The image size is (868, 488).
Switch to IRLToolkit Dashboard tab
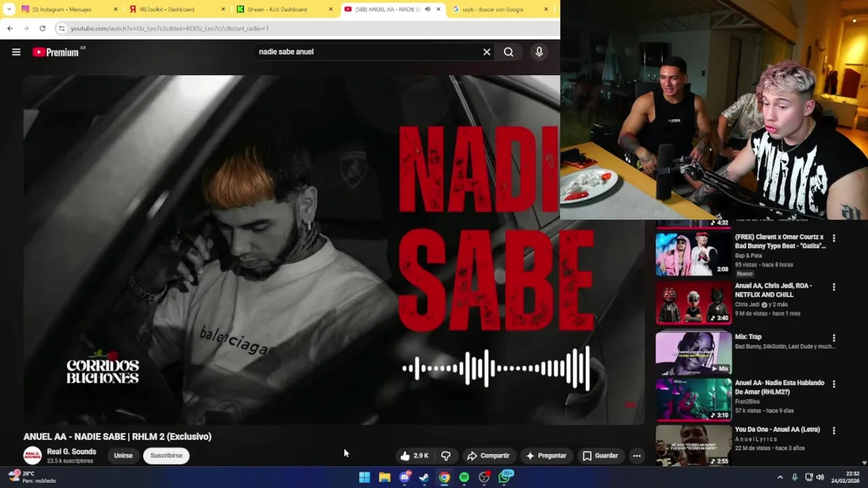pyautogui.click(x=178, y=9)
